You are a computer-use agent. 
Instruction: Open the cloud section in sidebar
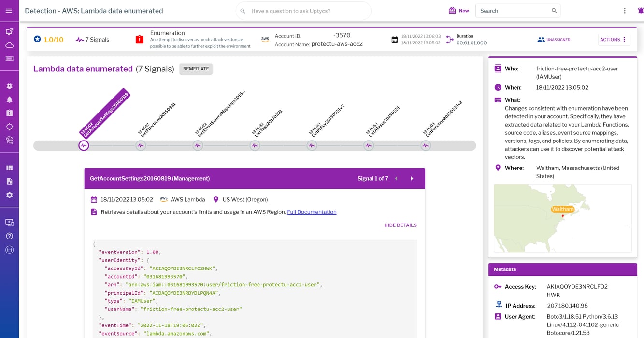(9, 45)
